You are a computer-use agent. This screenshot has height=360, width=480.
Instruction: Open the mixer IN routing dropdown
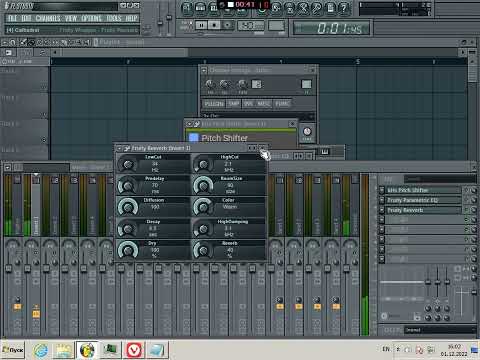click(x=440, y=179)
